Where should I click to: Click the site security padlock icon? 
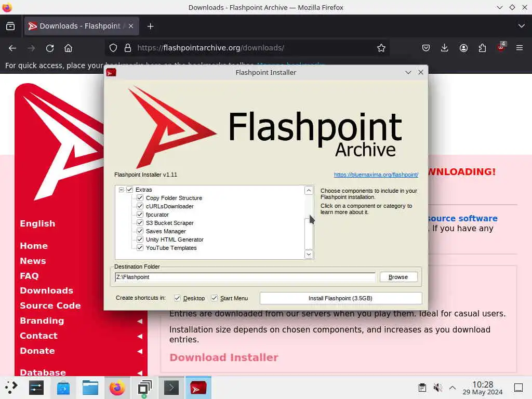(x=128, y=48)
